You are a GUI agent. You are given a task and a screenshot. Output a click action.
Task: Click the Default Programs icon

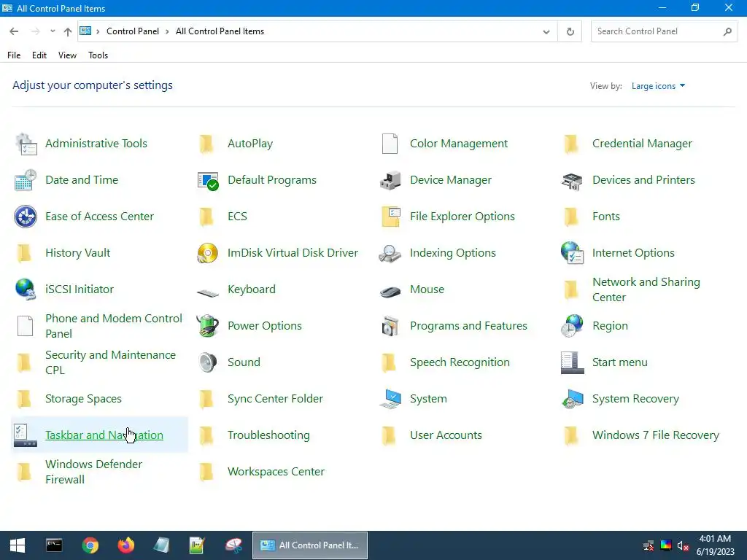(208, 180)
